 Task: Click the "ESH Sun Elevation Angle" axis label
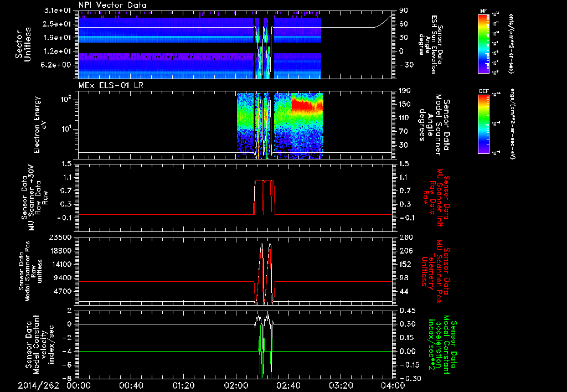[431, 44]
